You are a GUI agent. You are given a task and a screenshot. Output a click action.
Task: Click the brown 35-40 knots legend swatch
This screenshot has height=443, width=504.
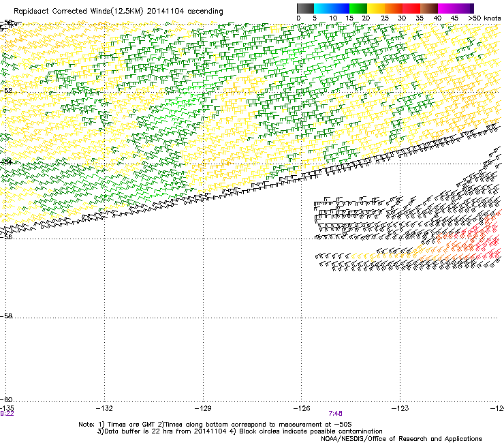(x=429, y=8)
